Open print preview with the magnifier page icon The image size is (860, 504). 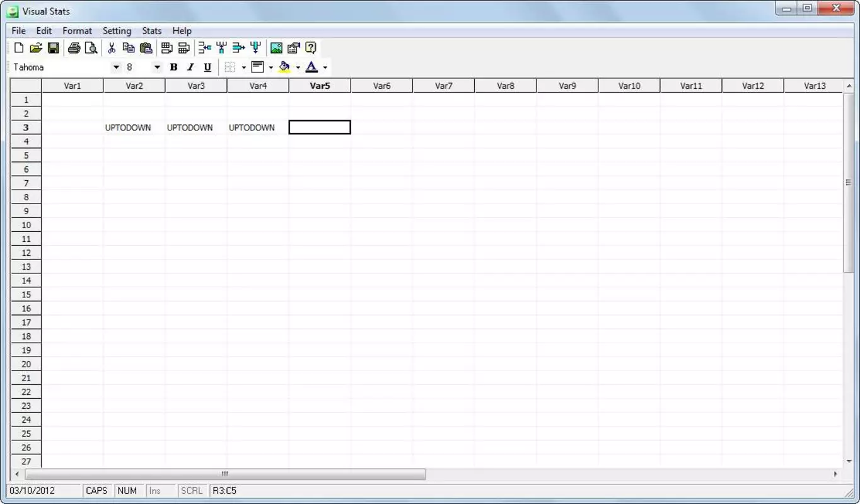[x=91, y=48]
